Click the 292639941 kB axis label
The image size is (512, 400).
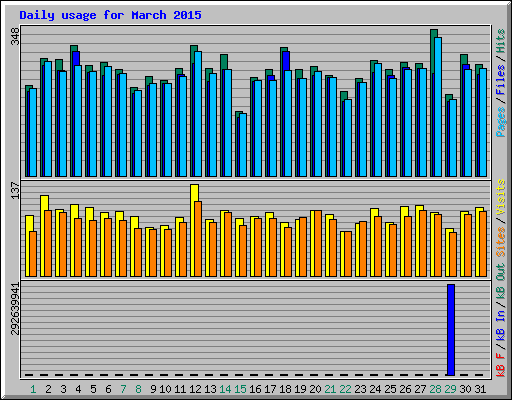pos(15,309)
